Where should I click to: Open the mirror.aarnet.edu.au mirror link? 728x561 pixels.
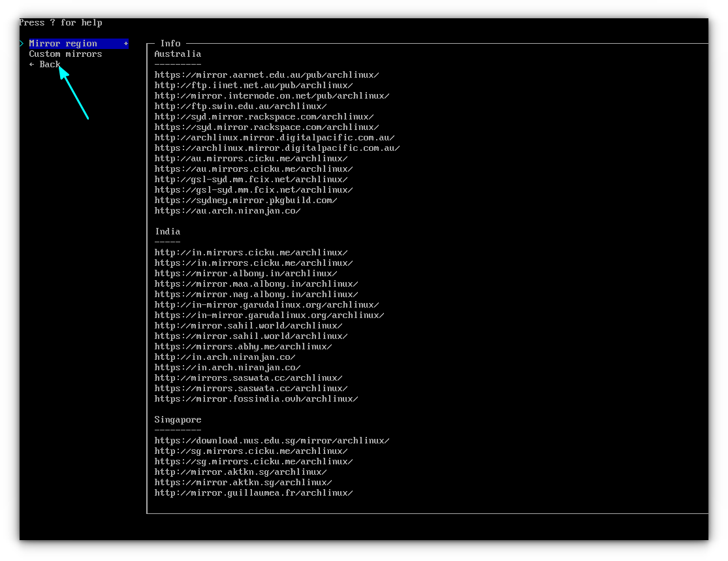click(x=266, y=74)
